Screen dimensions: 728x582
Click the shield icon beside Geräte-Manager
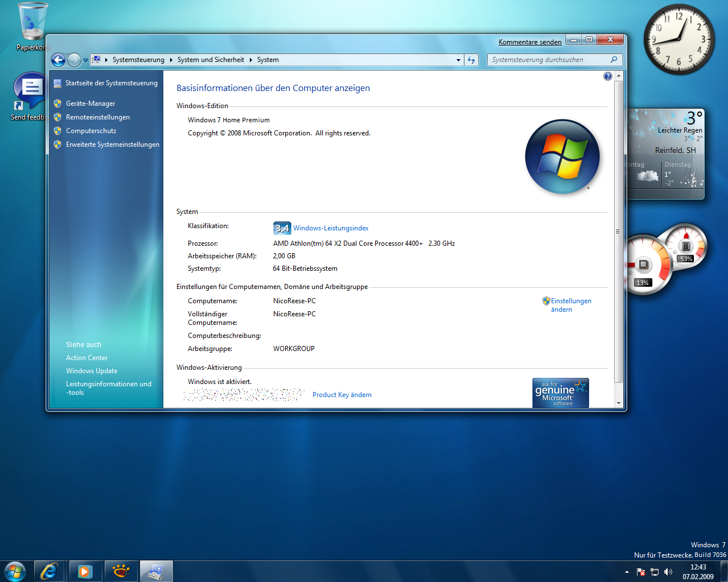(57, 104)
